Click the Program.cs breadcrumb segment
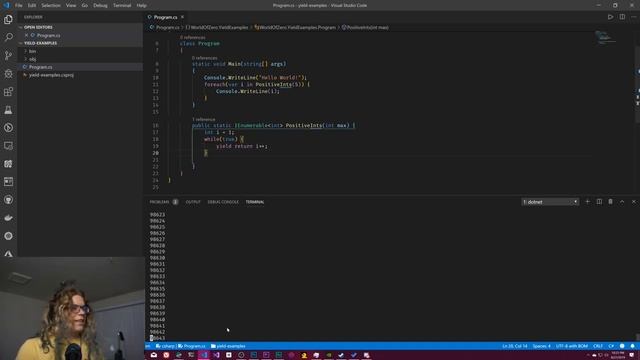The image size is (640, 360). click(168, 27)
